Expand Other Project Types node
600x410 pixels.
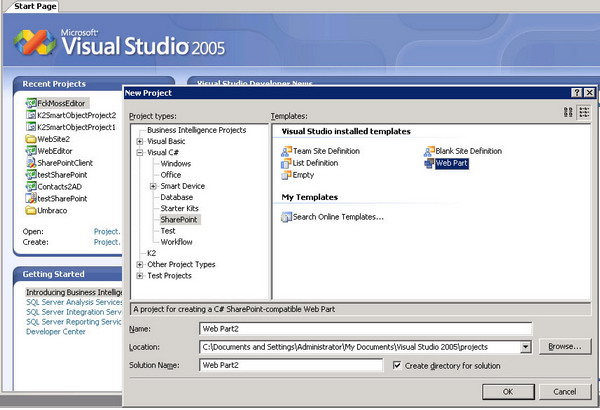tap(140, 265)
